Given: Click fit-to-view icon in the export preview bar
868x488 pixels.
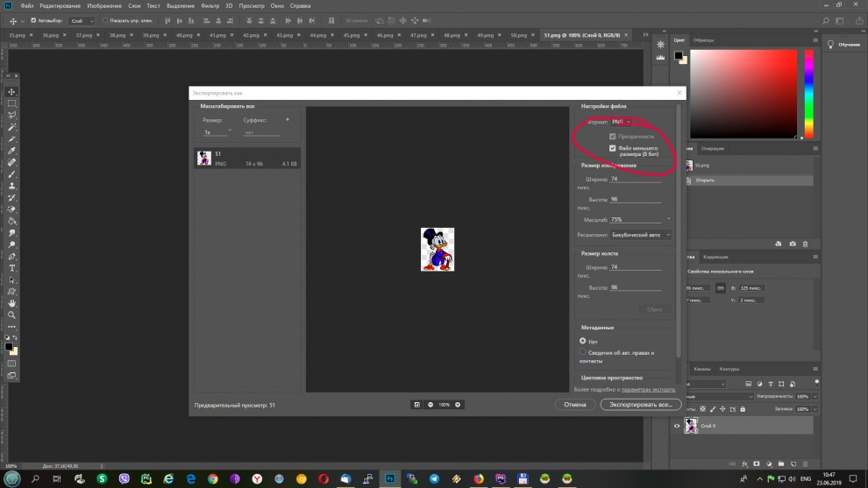Looking at the screenshot, I should point(416,405).
